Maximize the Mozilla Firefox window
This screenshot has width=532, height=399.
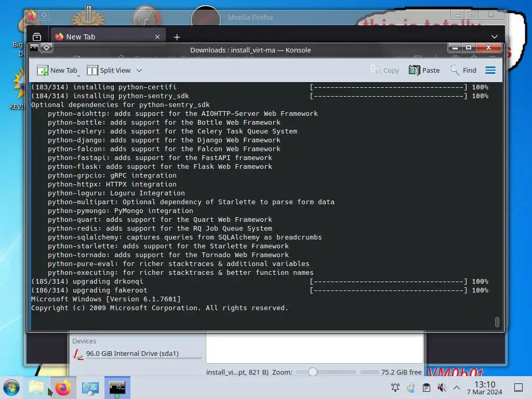pos(471,15)
